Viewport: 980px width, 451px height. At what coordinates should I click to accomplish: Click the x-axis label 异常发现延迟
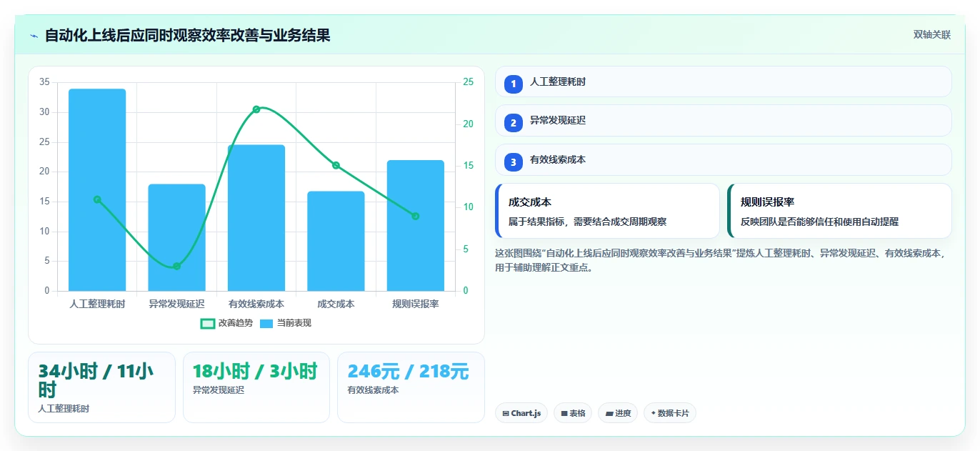click(176, 304)
